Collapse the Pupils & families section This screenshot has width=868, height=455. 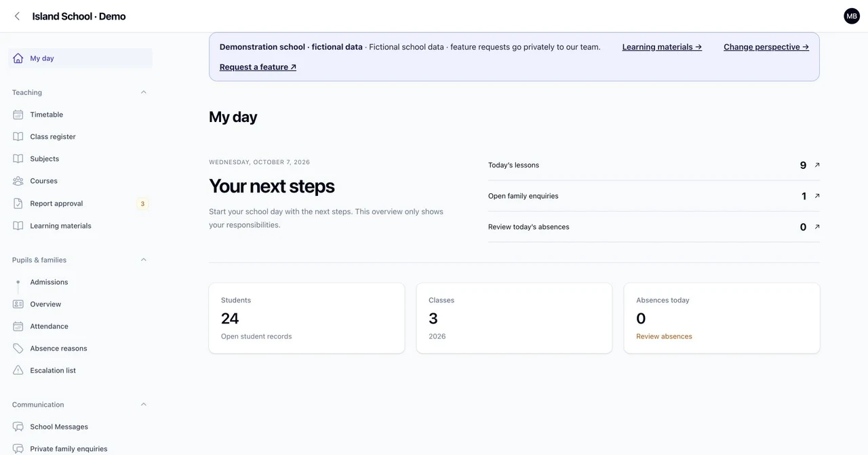coord(143,260)
